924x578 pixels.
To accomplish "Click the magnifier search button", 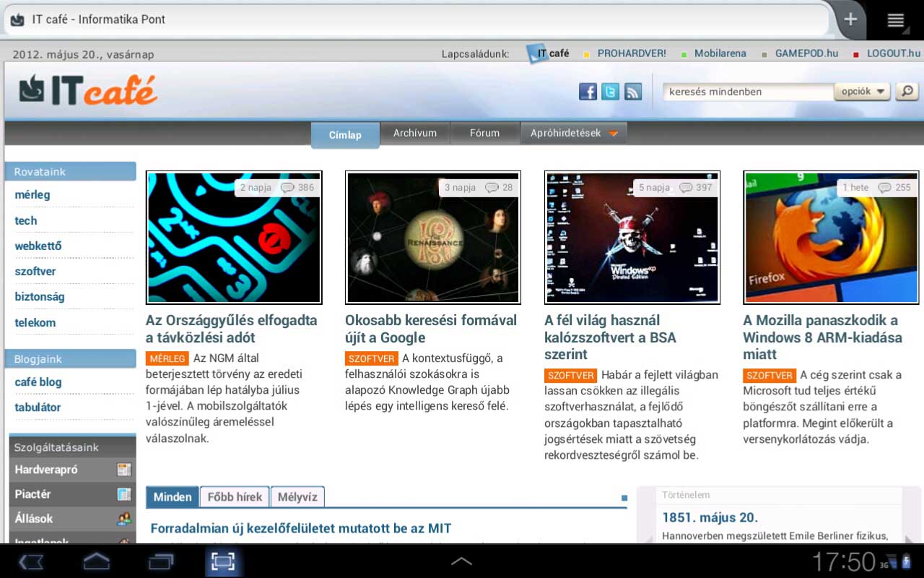I will tap(907, 92).
